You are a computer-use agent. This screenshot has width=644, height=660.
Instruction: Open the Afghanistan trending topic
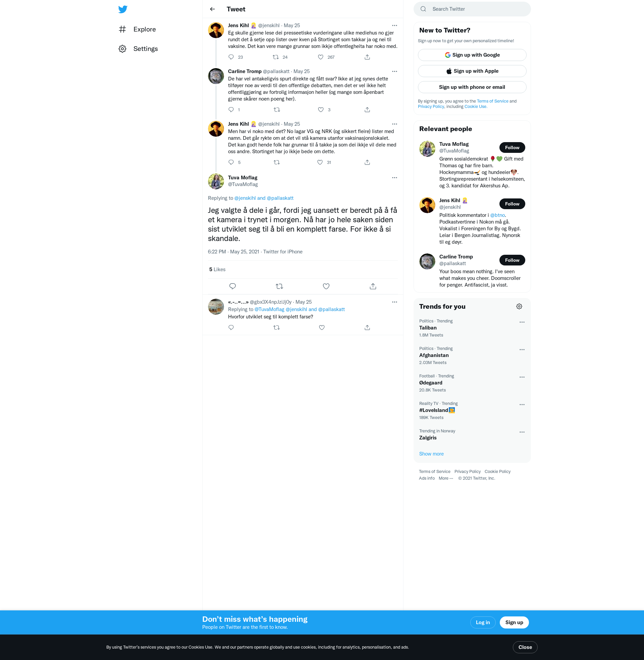472,355
